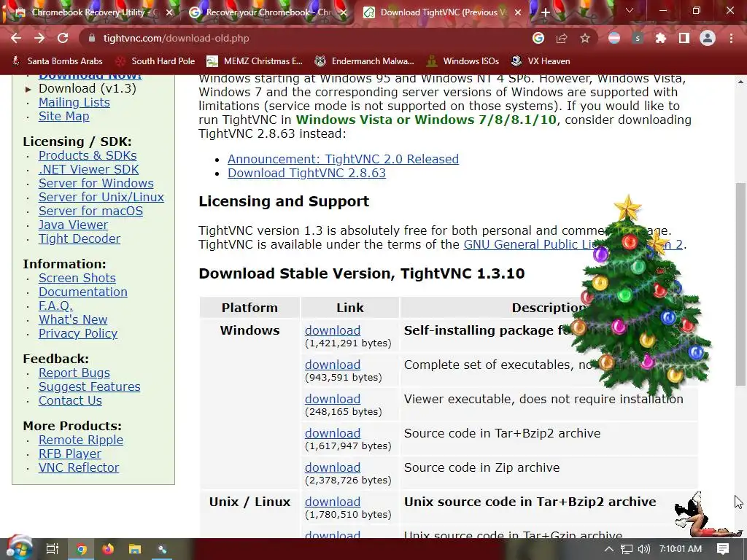The height and width of the screenshot is (560, 747).
Task: Open Announcement: TightVNC 2.0 Released link
Action: point(343,158)
